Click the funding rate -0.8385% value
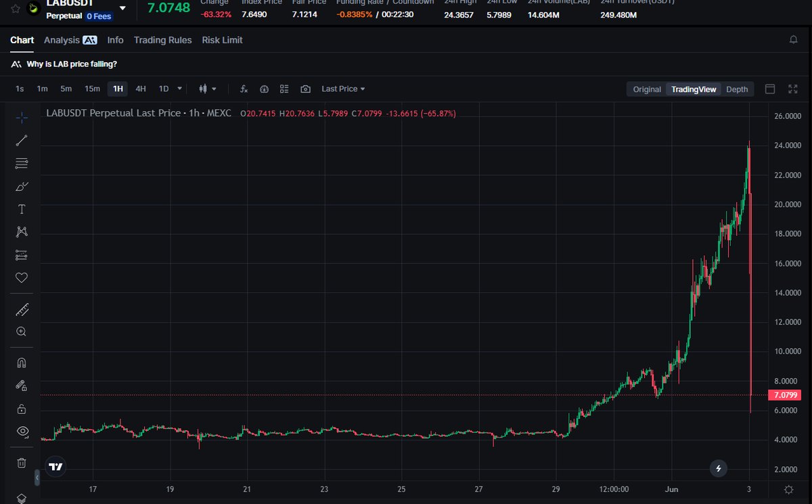812x504 pixels. [355, 14]
